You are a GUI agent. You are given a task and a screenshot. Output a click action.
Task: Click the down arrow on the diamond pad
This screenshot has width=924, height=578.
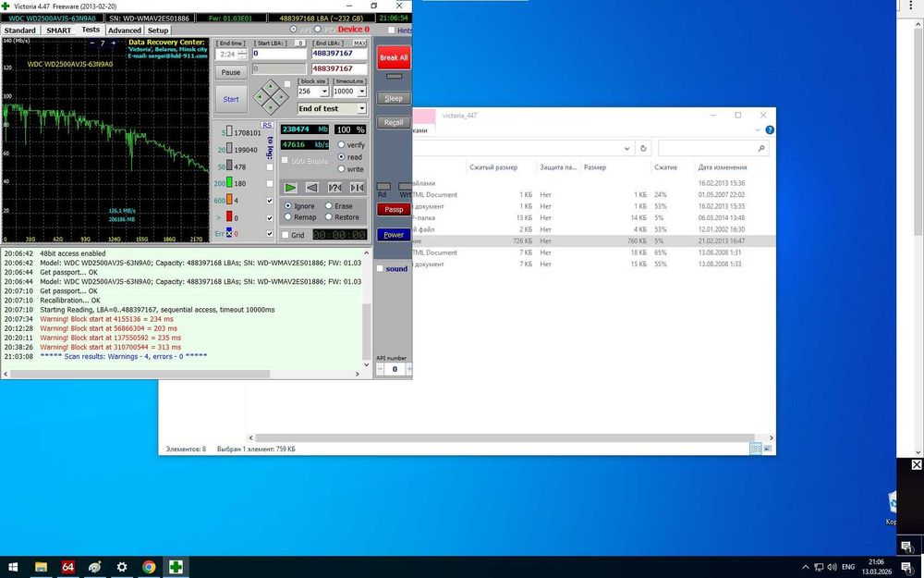click(271, 108)
